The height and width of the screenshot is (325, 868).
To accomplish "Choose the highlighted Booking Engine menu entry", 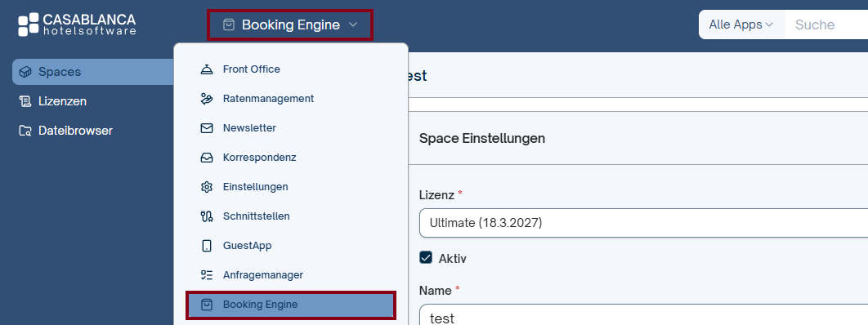I will [x=291, y=305].
